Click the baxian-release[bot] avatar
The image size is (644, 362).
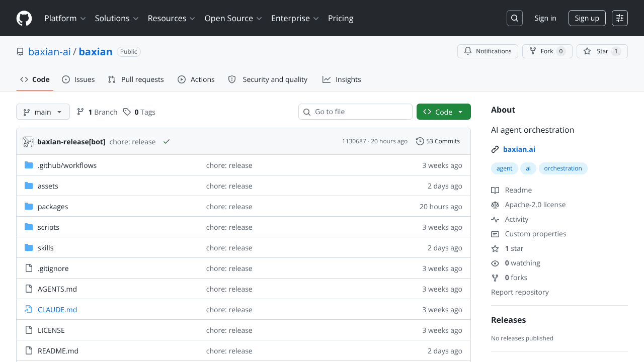point(28,142)
